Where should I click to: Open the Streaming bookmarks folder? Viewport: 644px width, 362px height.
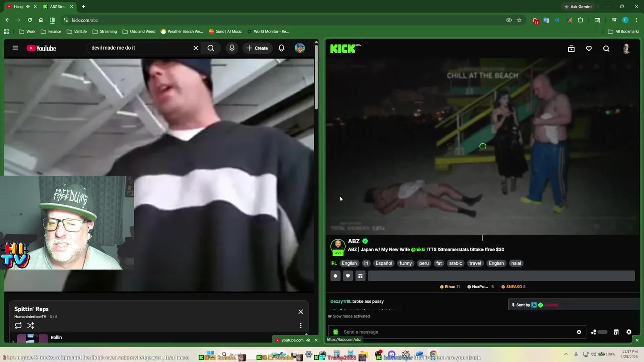(104, 31)
